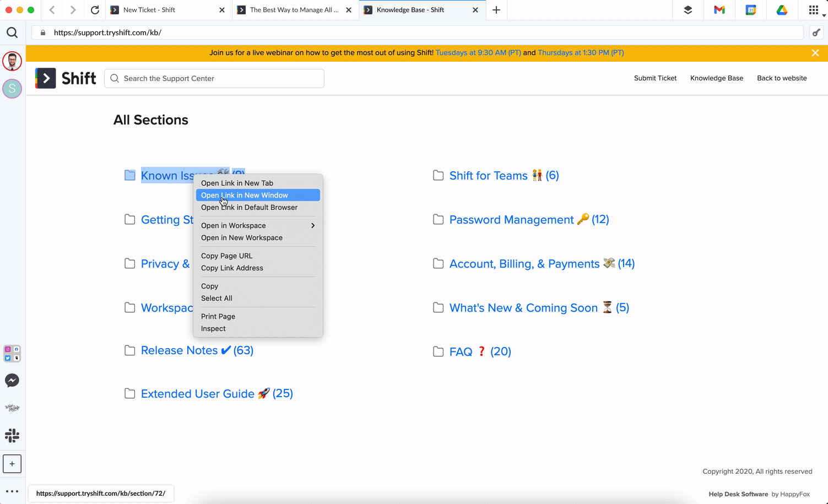This screenshot has height=504, width=828.
Task: Click the folder icon beside Release Notes
Action: pyautogui.click(x=130, y=350)
